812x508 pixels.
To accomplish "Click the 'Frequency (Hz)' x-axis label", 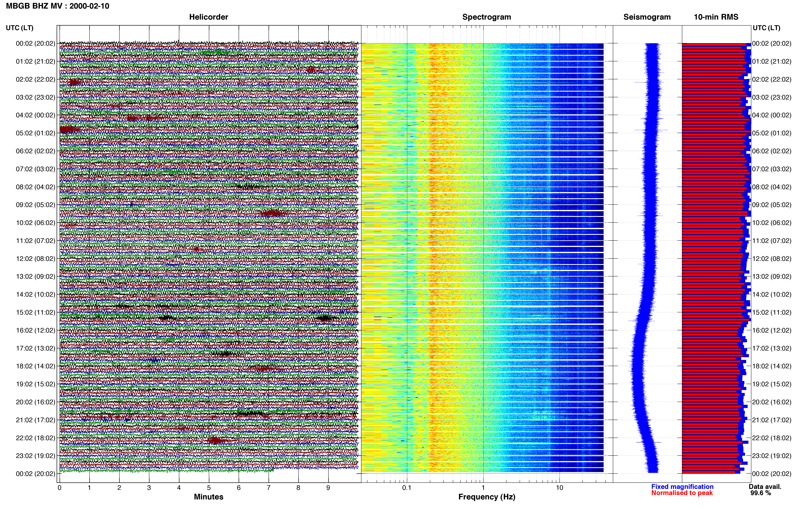I will pyautogui.click(x=487, y=497).
